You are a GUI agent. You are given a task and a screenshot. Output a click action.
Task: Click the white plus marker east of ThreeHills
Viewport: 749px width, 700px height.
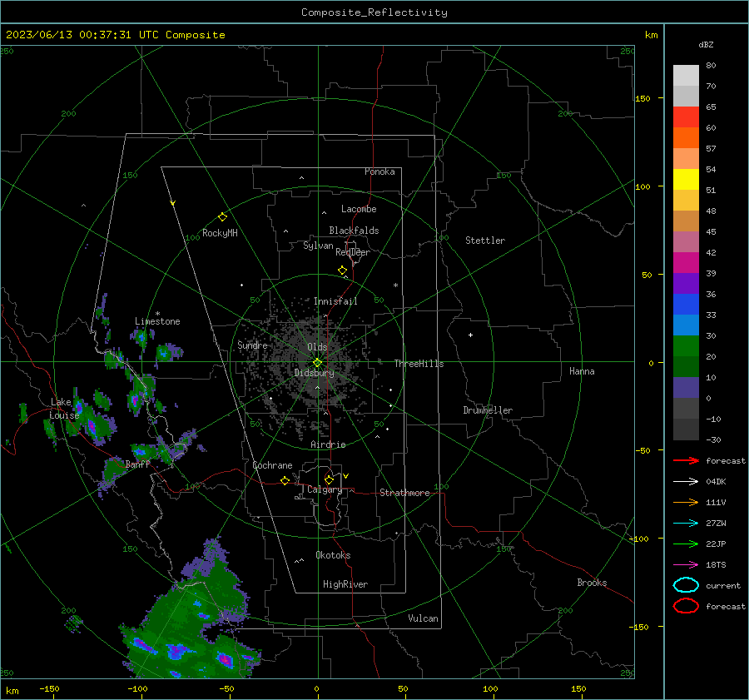(x=470, y=335)
